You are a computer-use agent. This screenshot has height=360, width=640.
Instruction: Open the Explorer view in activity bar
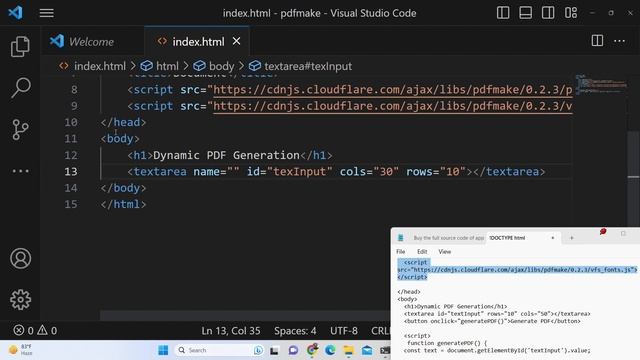(20, 46)
